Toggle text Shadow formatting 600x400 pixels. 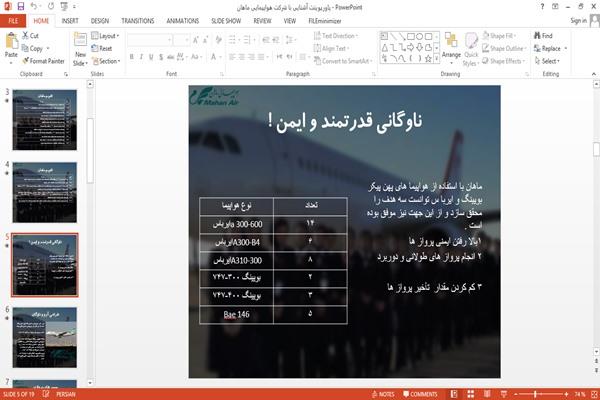(161, 57)
